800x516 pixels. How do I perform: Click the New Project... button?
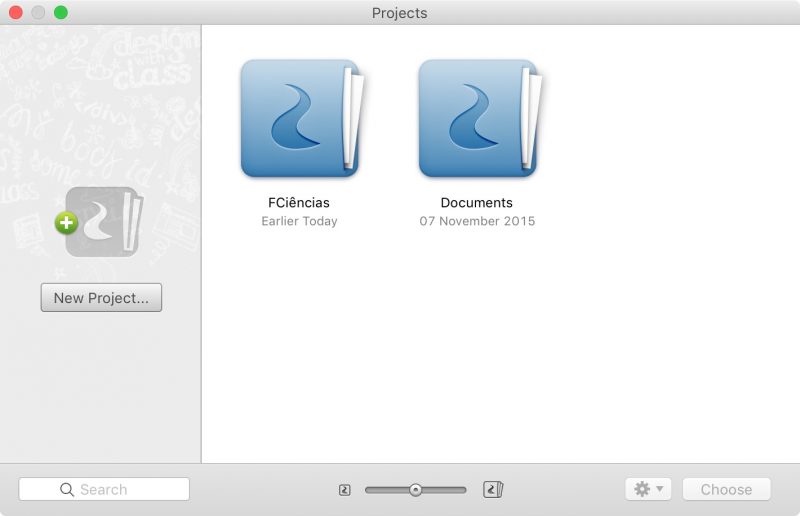[101, 298]
